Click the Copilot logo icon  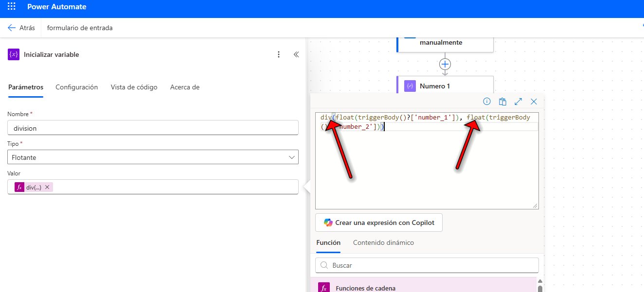click(328, 223)
